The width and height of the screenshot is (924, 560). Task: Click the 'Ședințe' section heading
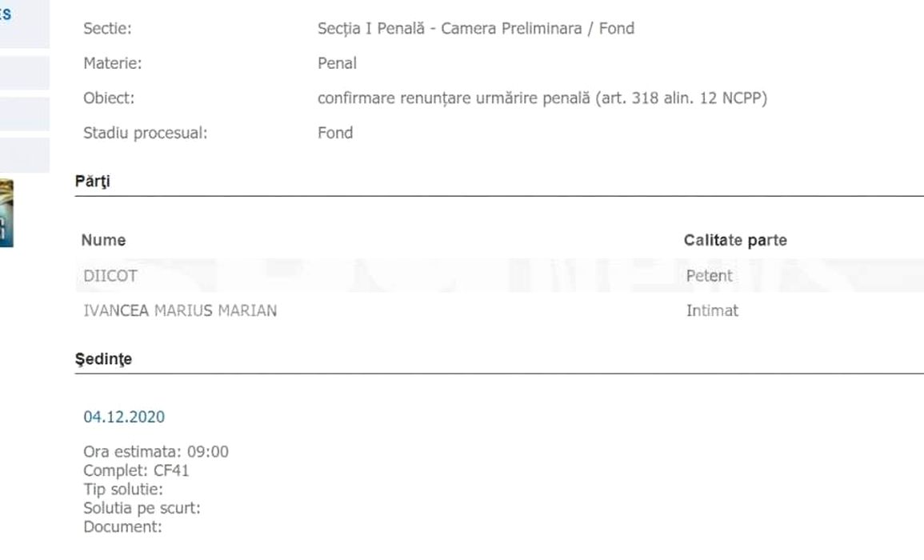pyautogui.click(x=103, y=360)
